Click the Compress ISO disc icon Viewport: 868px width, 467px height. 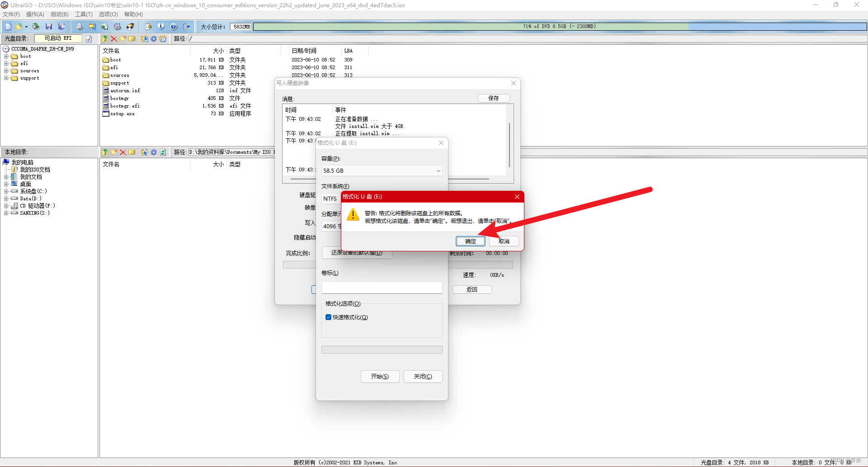117,27
